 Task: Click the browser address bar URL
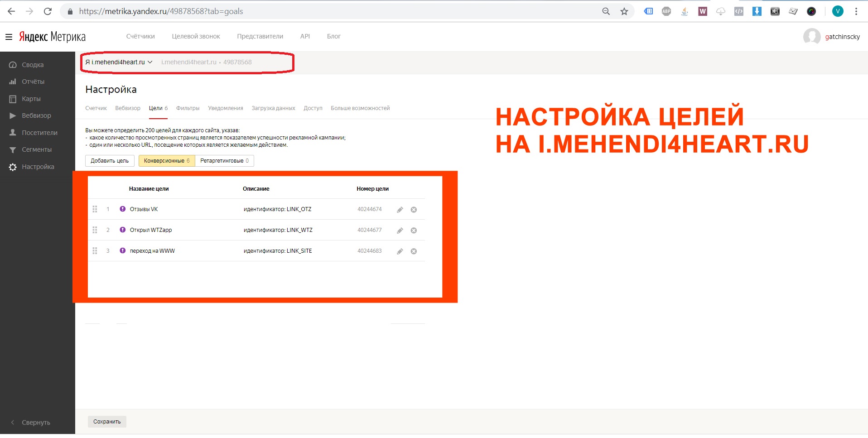pyautogui.click(x=161, y=11)
